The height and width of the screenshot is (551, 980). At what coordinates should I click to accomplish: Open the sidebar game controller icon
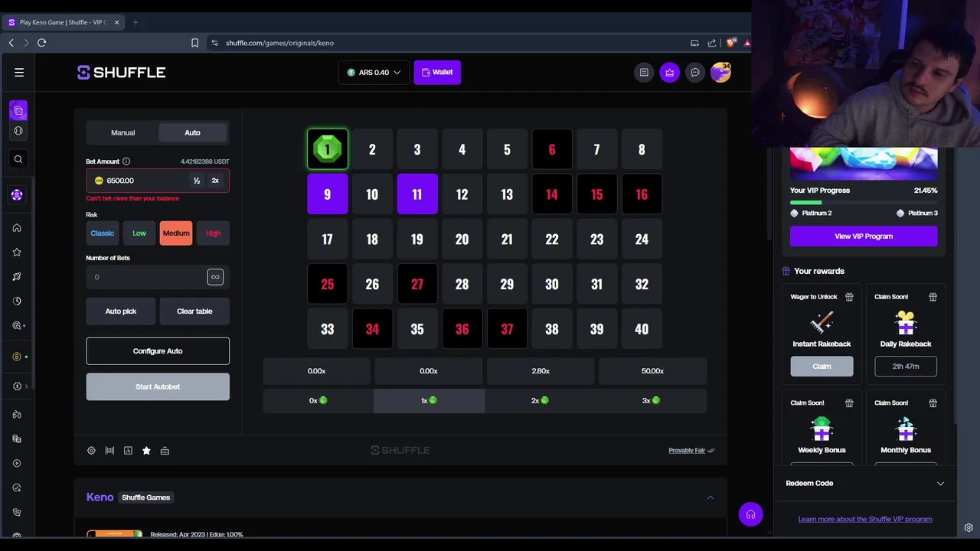click(17, 414)
